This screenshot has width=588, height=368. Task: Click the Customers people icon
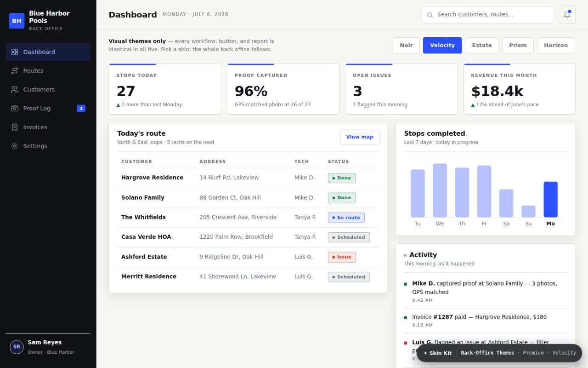[15, 90]
